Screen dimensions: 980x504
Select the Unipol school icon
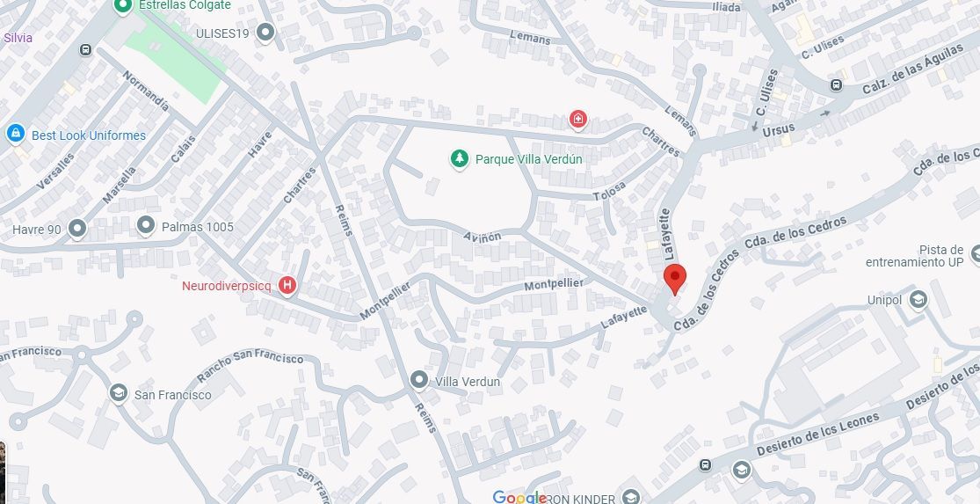[x=918, y=300]
